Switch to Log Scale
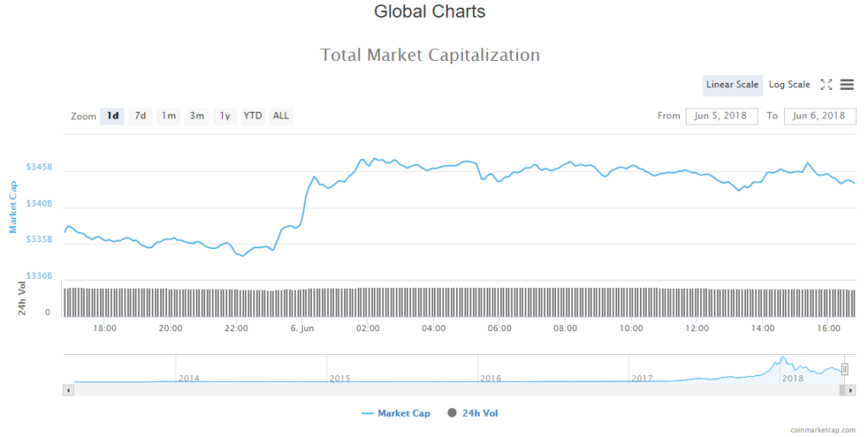This screenshot has height=437, width=868. [x=789, y=85]
